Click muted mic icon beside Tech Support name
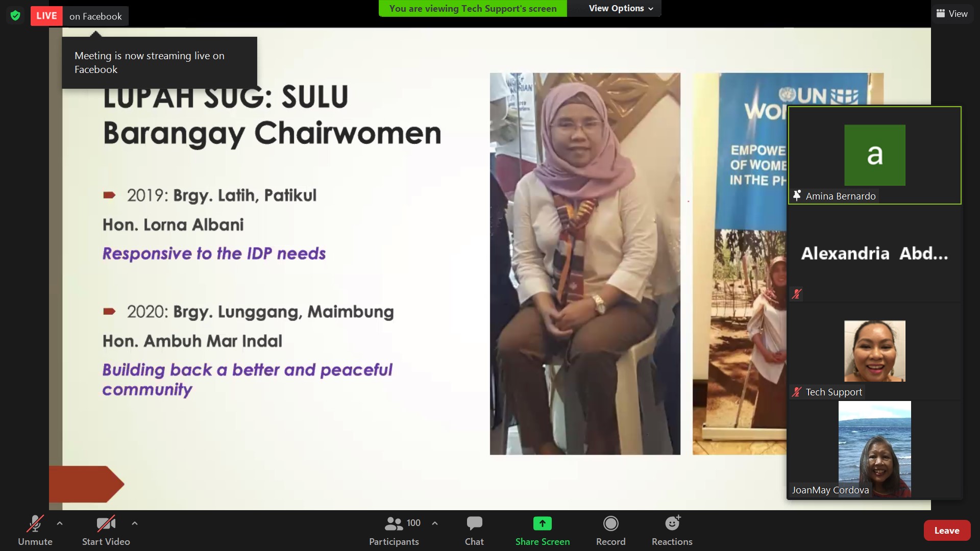 [797, 392]
